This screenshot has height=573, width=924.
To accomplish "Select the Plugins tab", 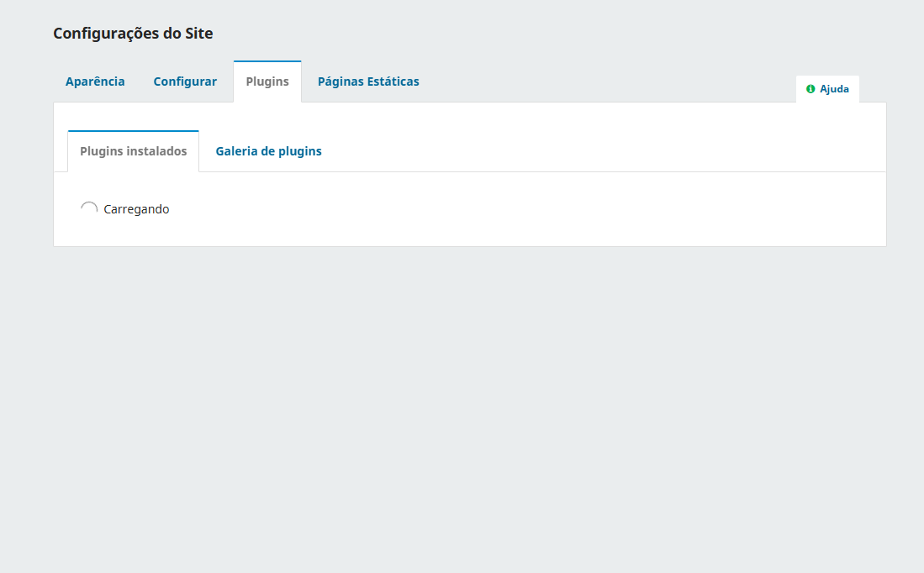I will click(267, 81).
